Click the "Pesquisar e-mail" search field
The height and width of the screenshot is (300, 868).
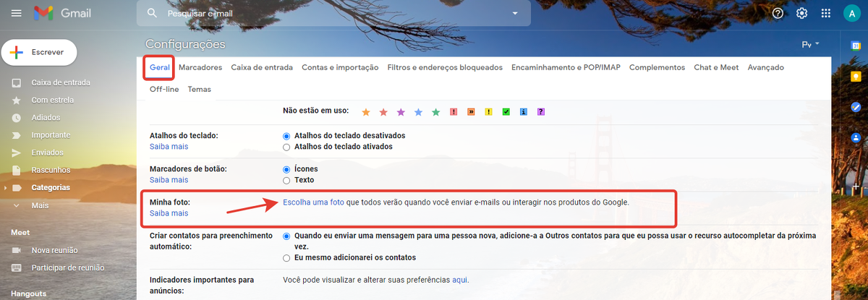325,13
